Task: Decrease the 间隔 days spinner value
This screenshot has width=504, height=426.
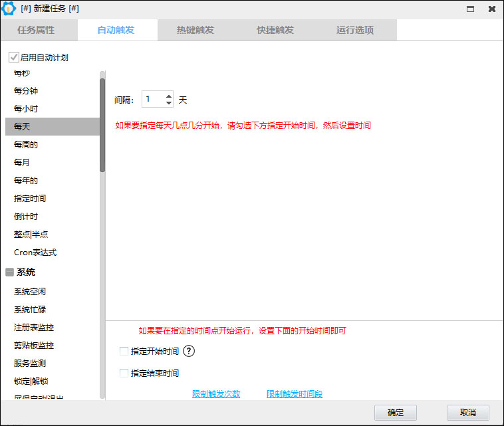Action: point(169,103)
